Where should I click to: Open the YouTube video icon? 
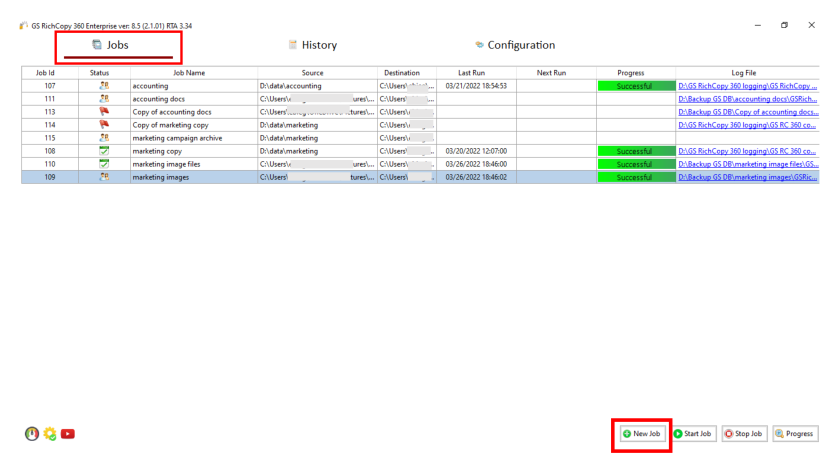(67, 433)
